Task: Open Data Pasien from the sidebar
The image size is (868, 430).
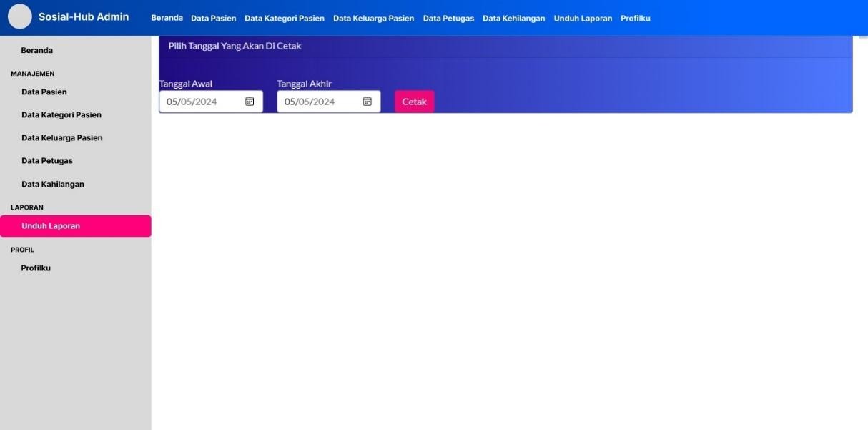Action: 44,92
